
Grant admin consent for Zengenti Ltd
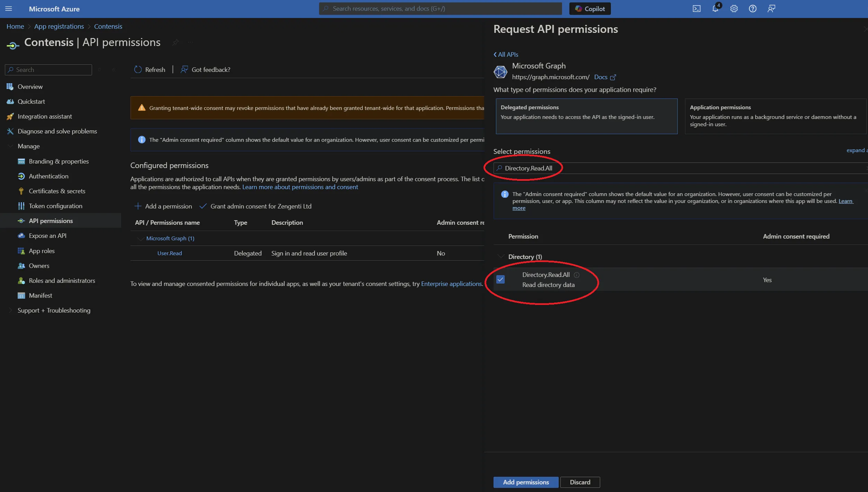[255, 206]
